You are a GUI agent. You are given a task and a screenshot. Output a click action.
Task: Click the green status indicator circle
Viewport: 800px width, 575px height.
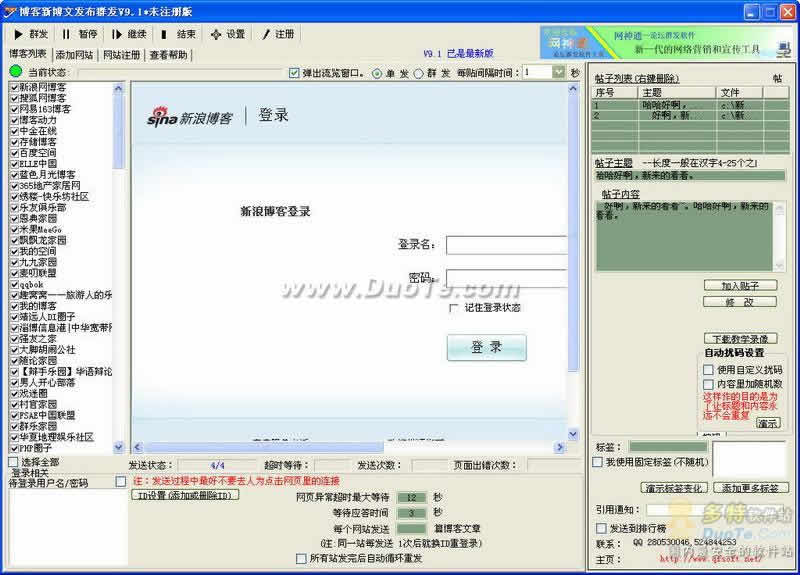[x=16, y=72]
